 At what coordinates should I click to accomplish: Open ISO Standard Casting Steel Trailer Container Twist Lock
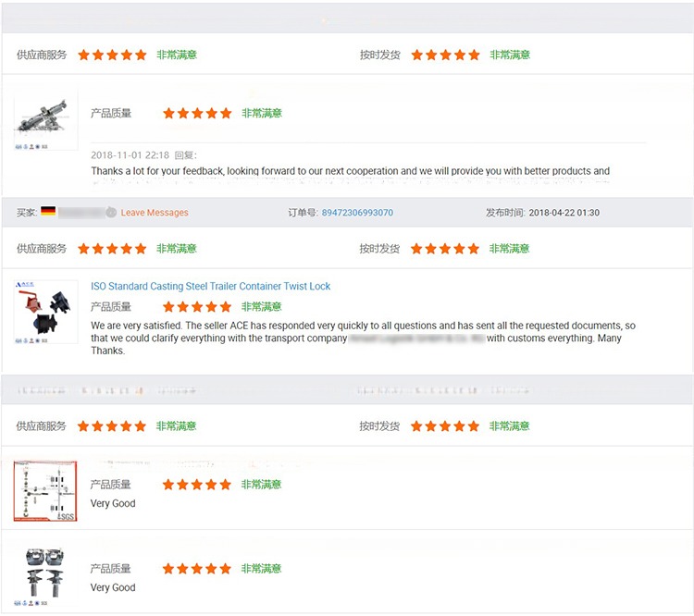pyautogui.click(x=210, y=287)
